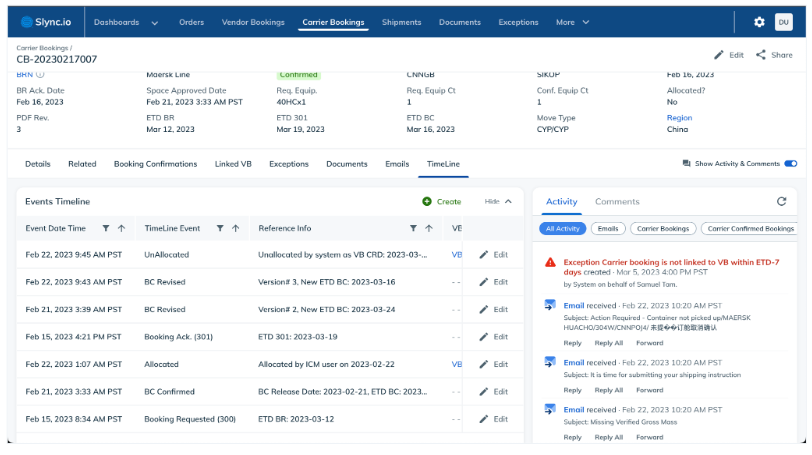This screenshot has height=455, width=812.
Task: Switch to the Linked VB tab
Action: (233, 164)
